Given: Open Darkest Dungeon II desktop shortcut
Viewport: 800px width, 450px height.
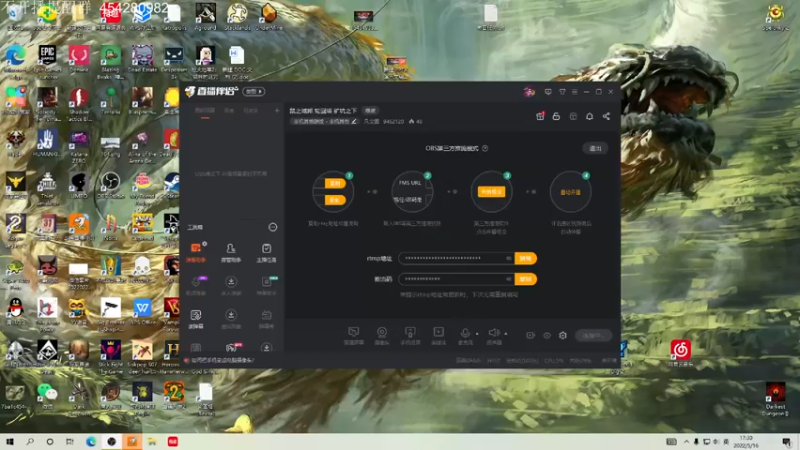Looking at the screenshot, I should (x=776, y=399).
